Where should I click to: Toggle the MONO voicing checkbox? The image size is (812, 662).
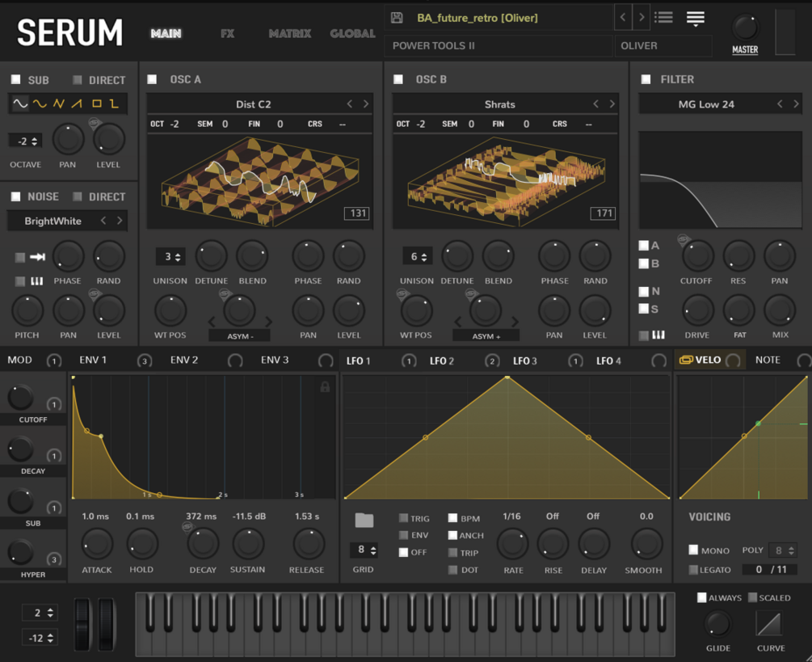coord(693,550)
